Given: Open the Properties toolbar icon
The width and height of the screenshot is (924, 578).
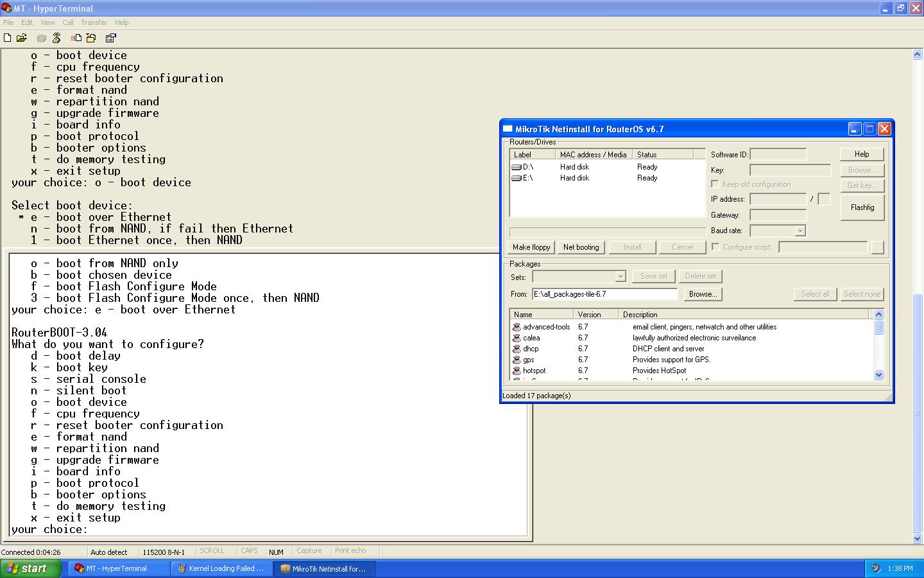Looking at the screenshot, I should click(x=110, y=38).
